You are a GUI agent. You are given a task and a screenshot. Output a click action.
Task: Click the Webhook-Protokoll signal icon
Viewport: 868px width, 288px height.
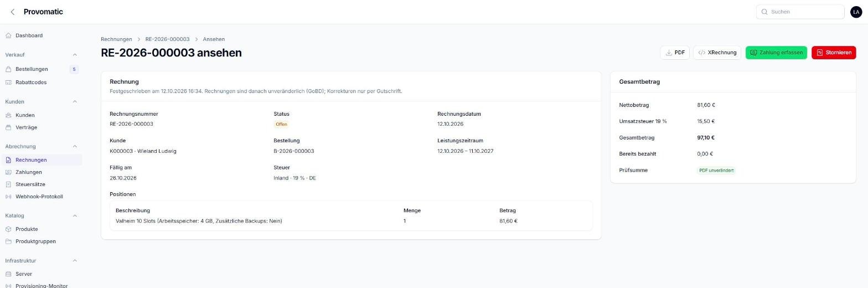coord(8,197)
